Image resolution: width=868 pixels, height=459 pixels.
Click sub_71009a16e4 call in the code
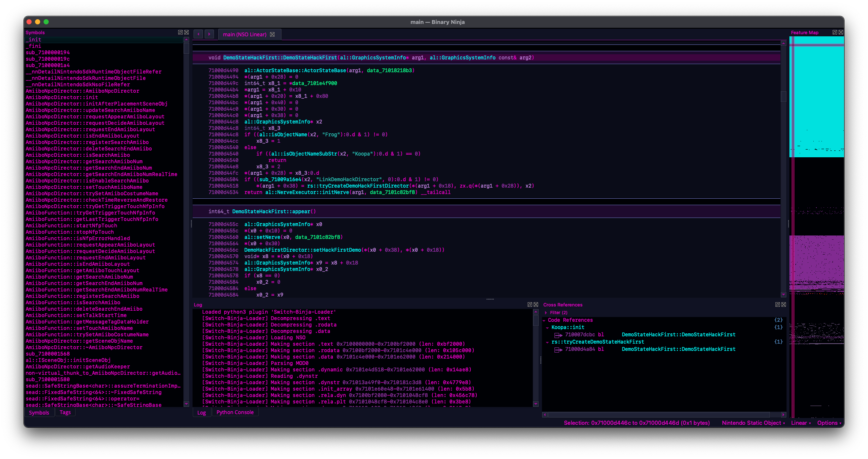click(x=280, y=179)
